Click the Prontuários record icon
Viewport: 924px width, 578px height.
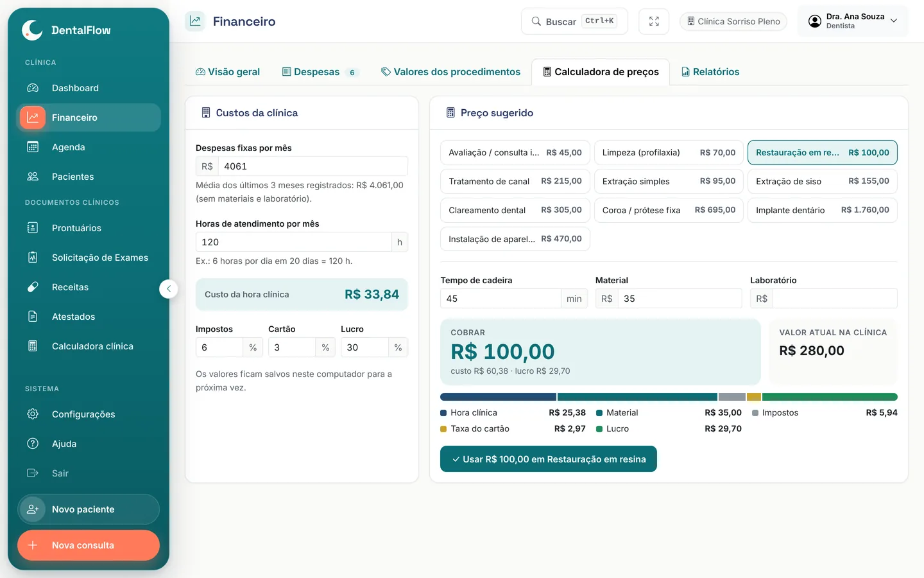33,228
